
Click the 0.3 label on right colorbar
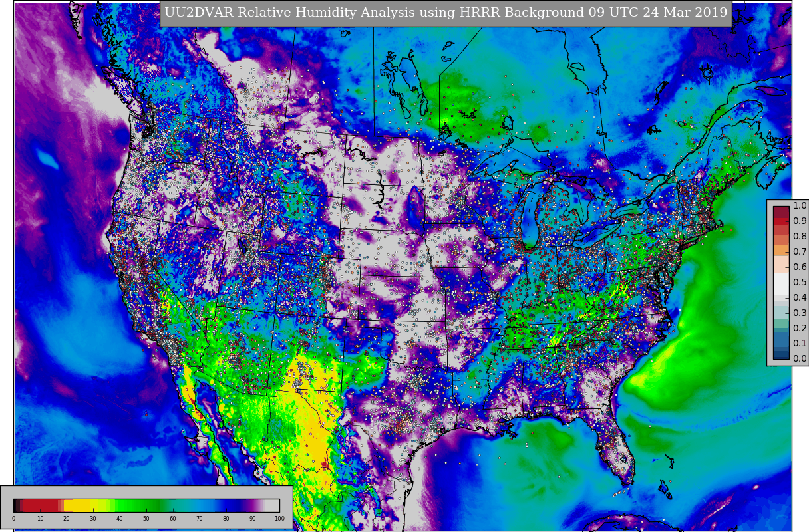click(800, 313)
